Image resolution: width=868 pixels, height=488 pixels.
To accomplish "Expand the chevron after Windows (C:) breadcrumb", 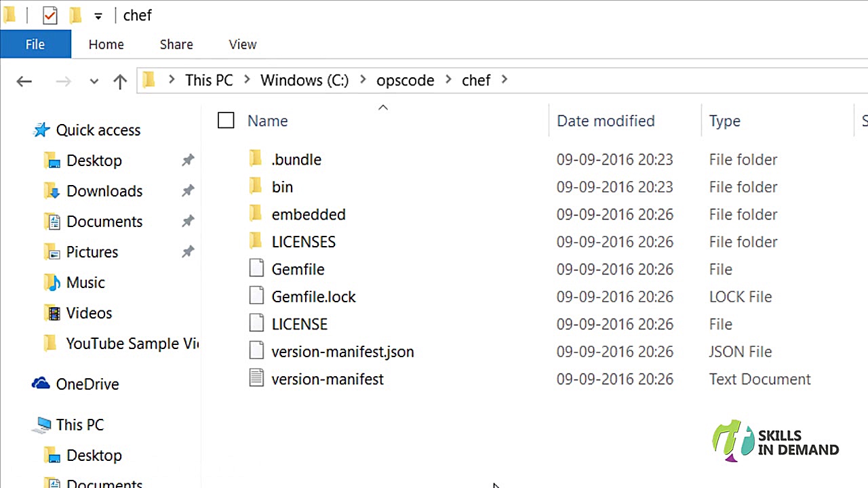I will (x=363, y=80).
